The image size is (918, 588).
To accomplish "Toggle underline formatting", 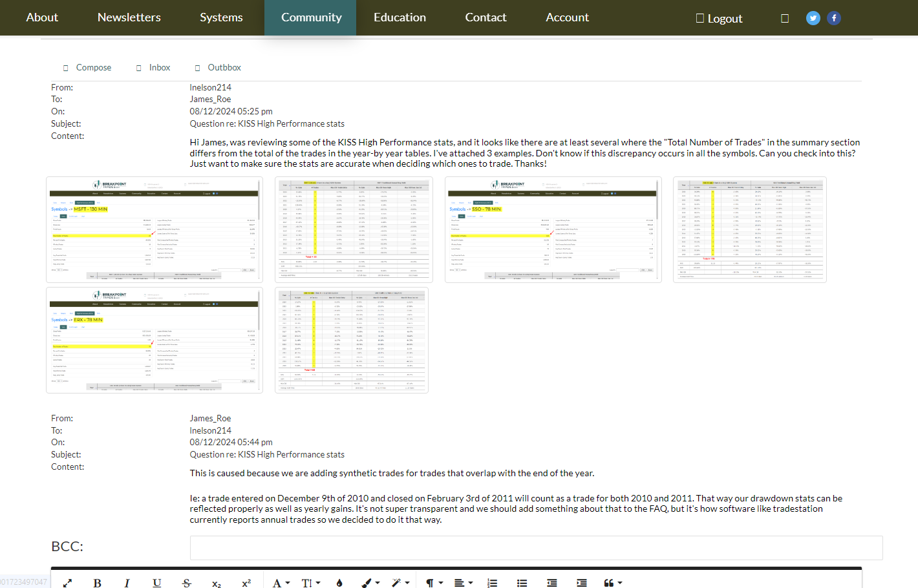I will [156, 583].
